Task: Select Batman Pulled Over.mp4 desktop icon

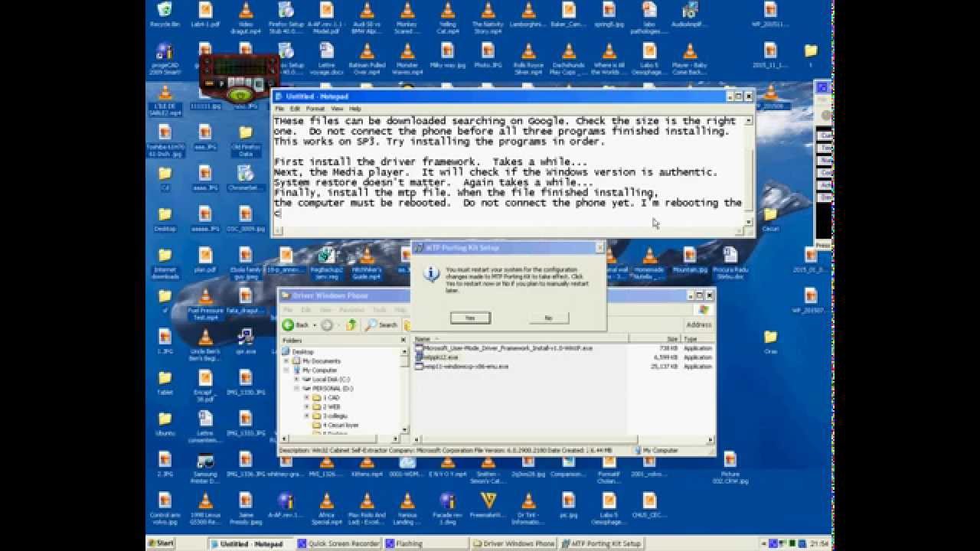Action: pyautogui.click(x=367, y=59)
